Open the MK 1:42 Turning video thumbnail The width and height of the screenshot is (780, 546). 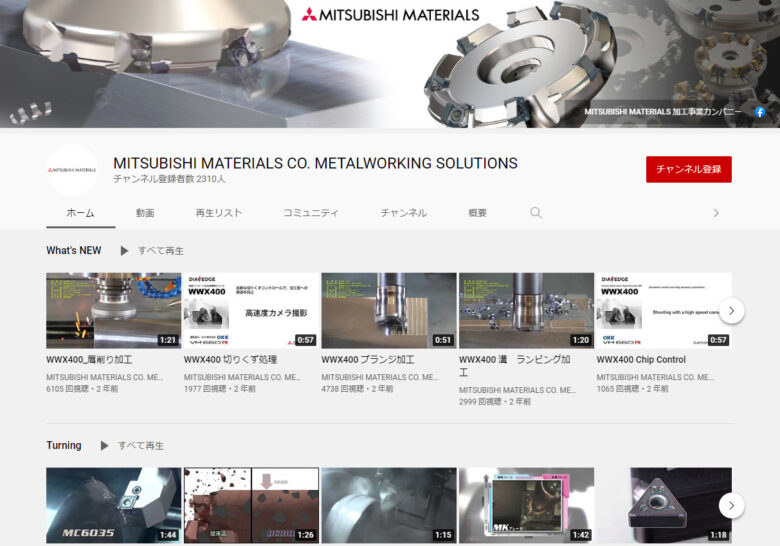(526, 505)
